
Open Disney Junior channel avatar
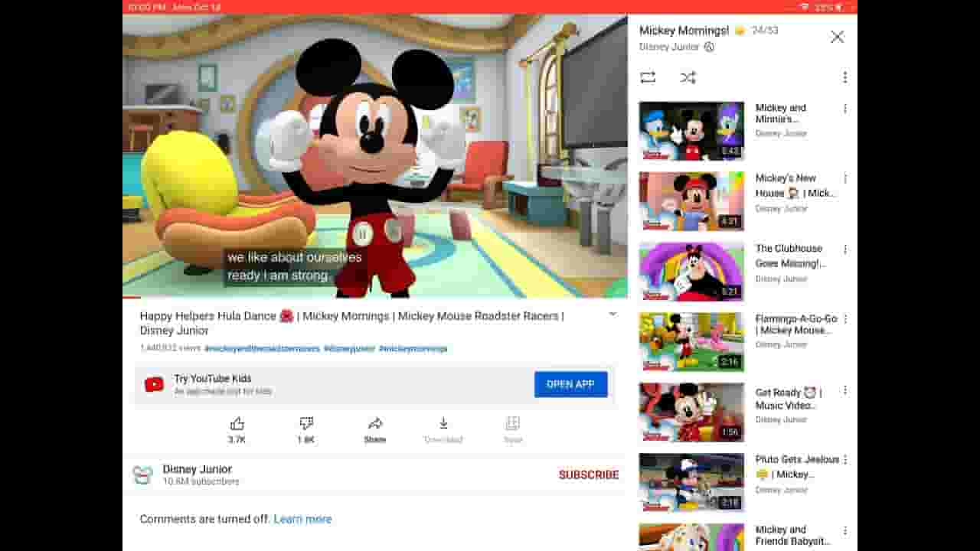point(142,475)
